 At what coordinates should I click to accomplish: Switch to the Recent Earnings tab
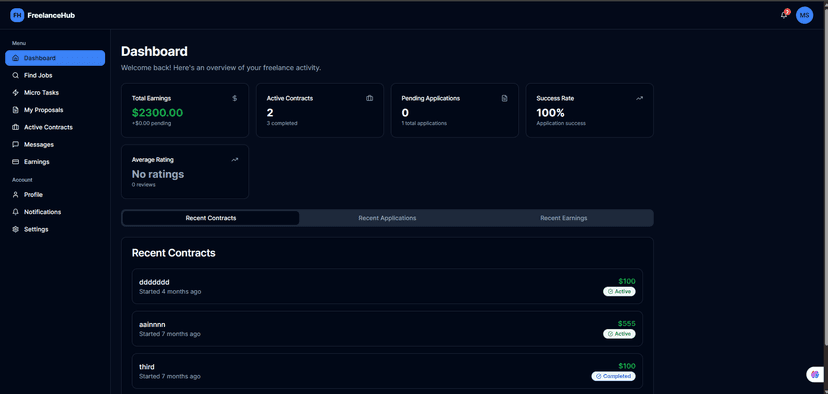tap(563, 218)
